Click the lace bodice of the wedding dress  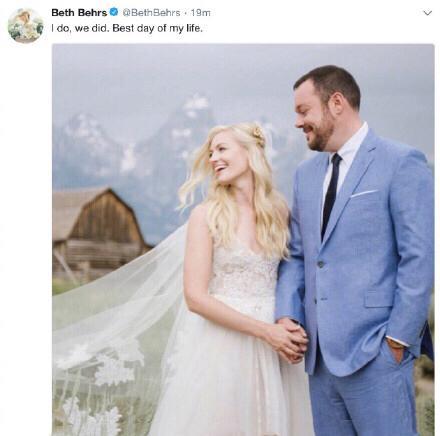pos(243,270)
